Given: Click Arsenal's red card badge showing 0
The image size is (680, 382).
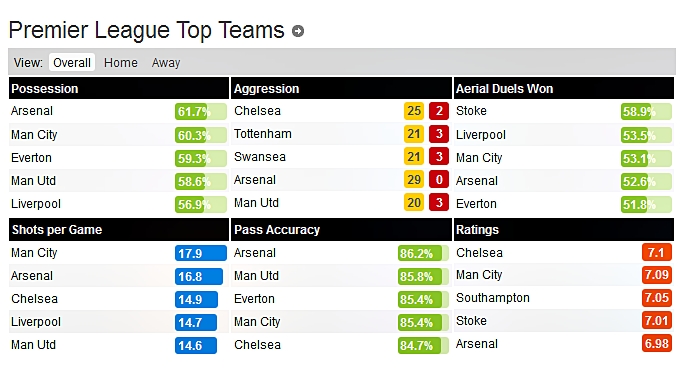Looking at the screenshot, I should pos(439,180).
